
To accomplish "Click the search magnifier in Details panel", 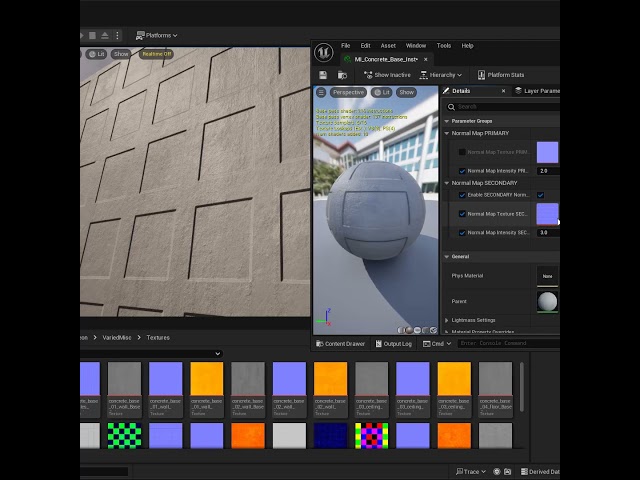I will pyautogui.click(x=451, y=107).
